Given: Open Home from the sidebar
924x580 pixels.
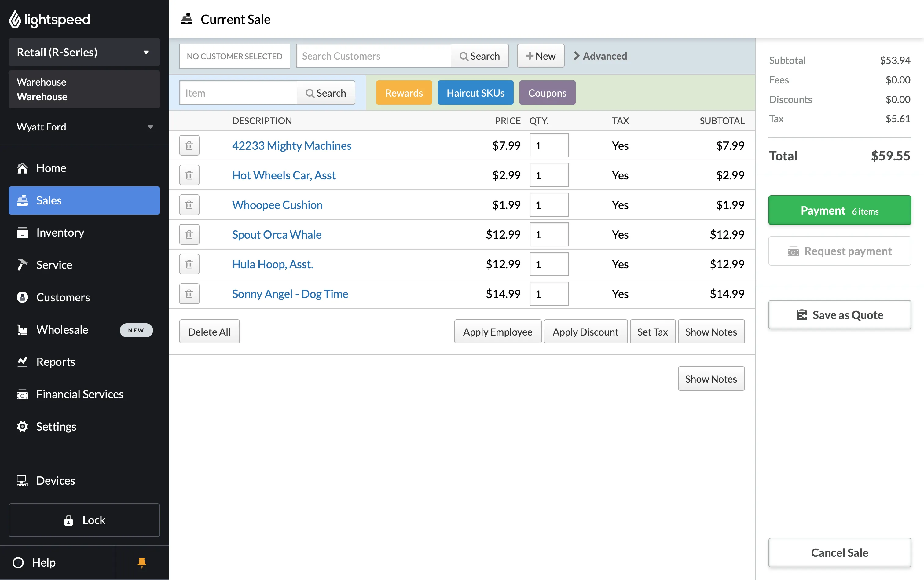Looking at the screenshot, I should pos(84,168).
